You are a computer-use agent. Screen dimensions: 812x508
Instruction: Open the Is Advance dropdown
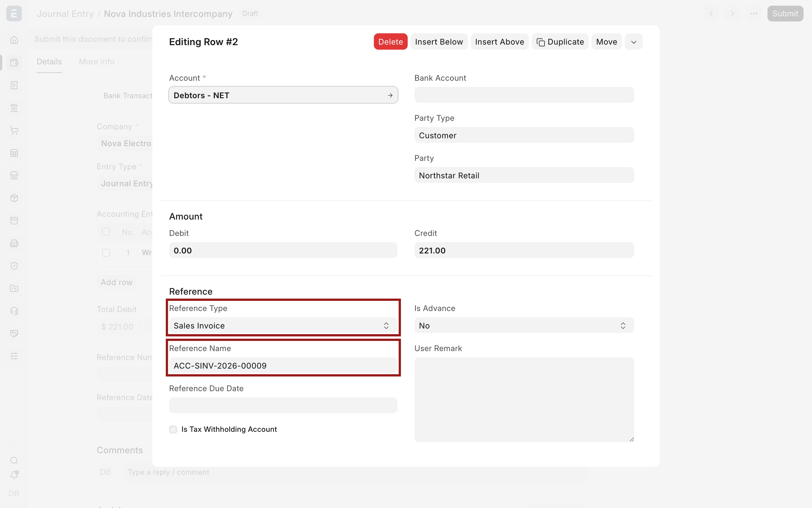(x=524, y=325)
